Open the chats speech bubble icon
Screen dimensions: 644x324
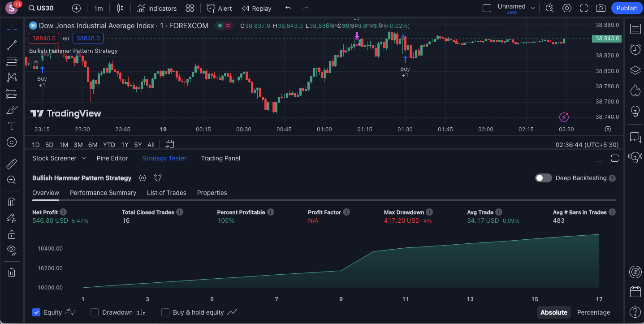tap(635, 137)
